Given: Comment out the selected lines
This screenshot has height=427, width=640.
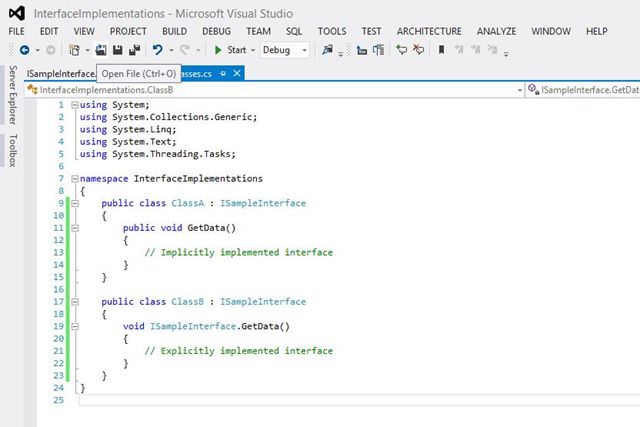Looking at the screenshot, I should tap(402, 50).
